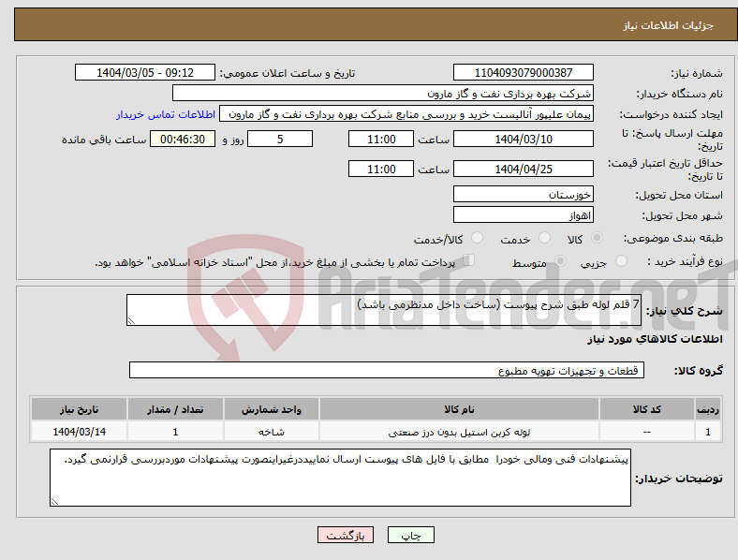Click the توضیحات خریدار notes textarea
The image size is (738, 560).
point(340,478)
